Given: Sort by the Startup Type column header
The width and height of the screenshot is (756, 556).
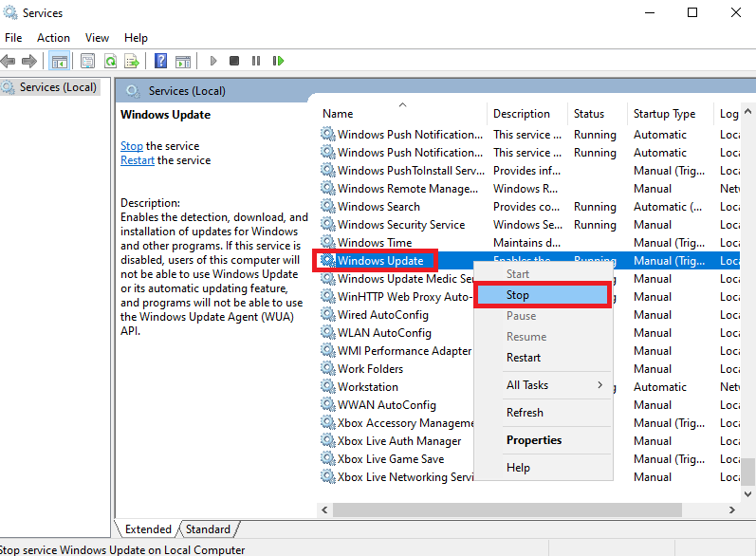Looking at the screenshot, I should (x=671, y=114).
